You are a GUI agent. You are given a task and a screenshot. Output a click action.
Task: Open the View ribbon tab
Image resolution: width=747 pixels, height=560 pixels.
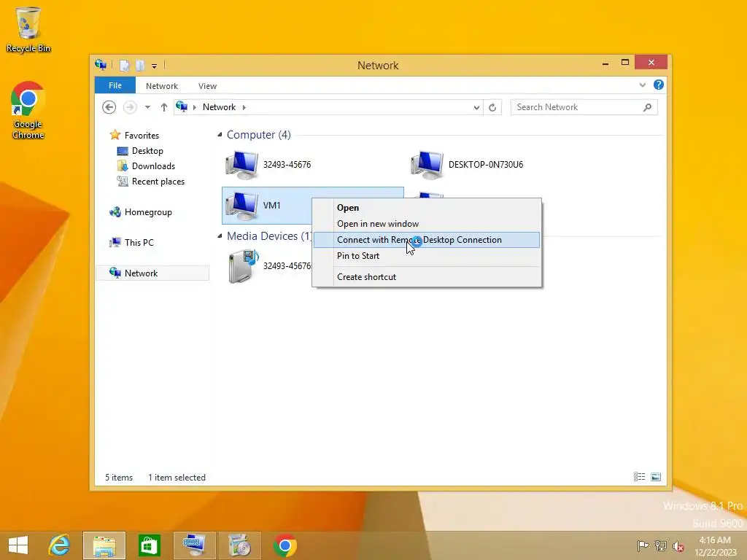[207, 86]
